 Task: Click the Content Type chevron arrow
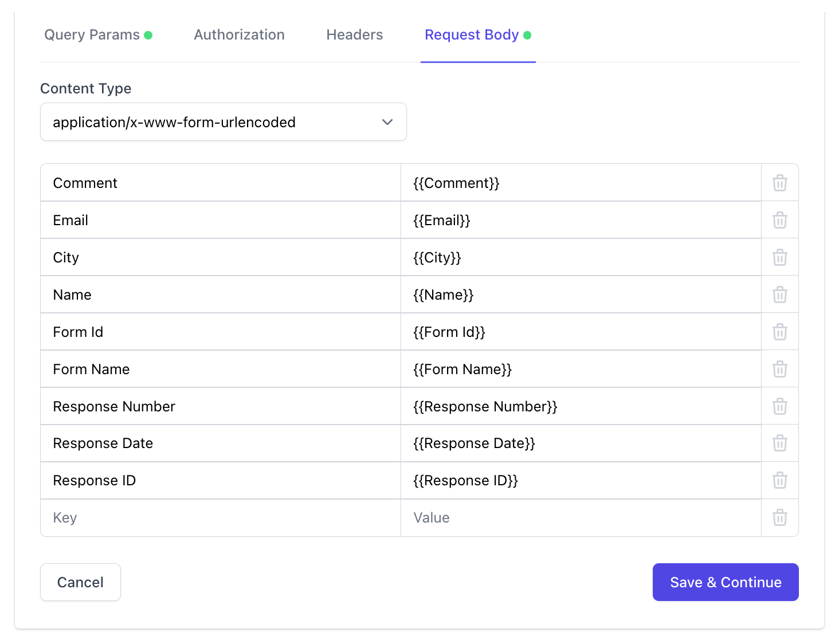click(387, 121)
